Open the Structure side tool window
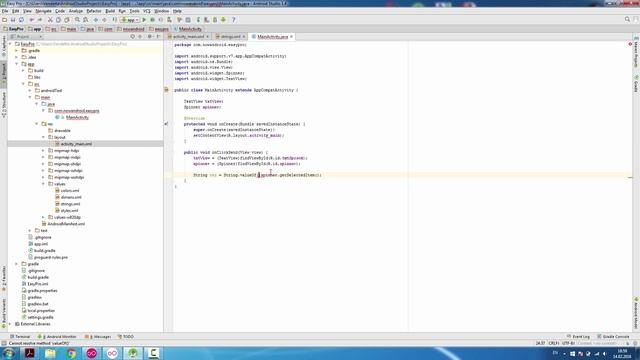Screen dimensions: 640x360 [x=4, y=105]
